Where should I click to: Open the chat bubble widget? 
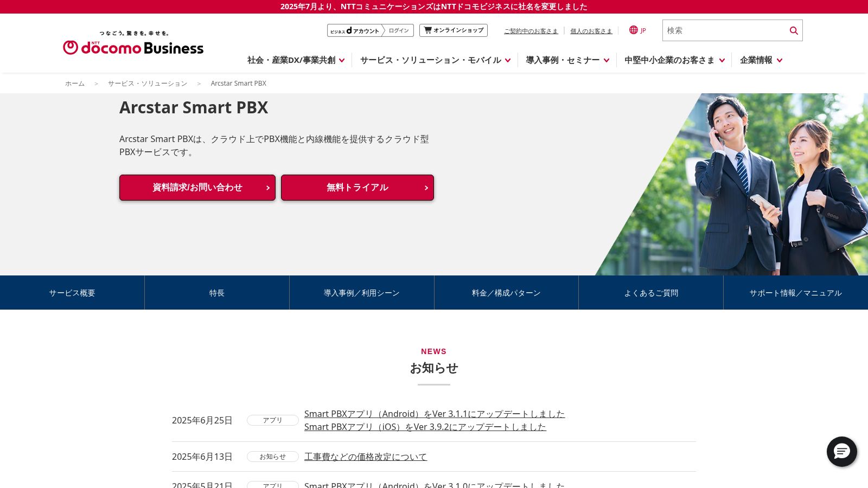click(841, 451)
